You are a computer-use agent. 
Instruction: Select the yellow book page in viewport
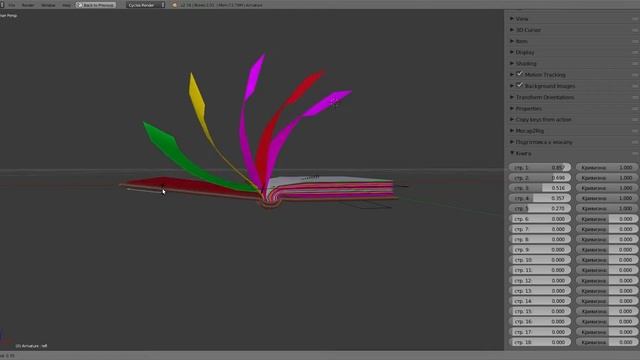point(197,98)
